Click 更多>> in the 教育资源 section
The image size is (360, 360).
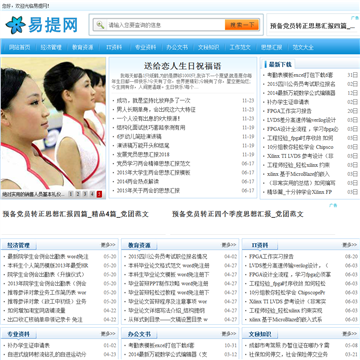[x=229, y=245]
